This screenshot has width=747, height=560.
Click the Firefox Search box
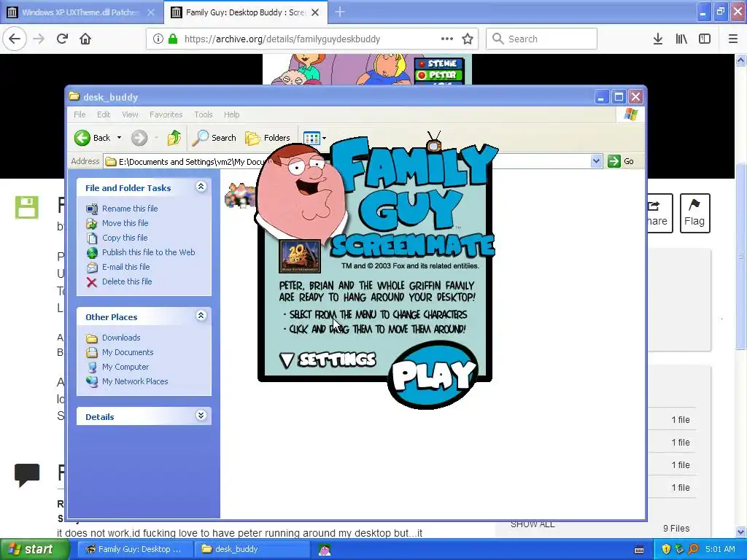pos(542,39)
